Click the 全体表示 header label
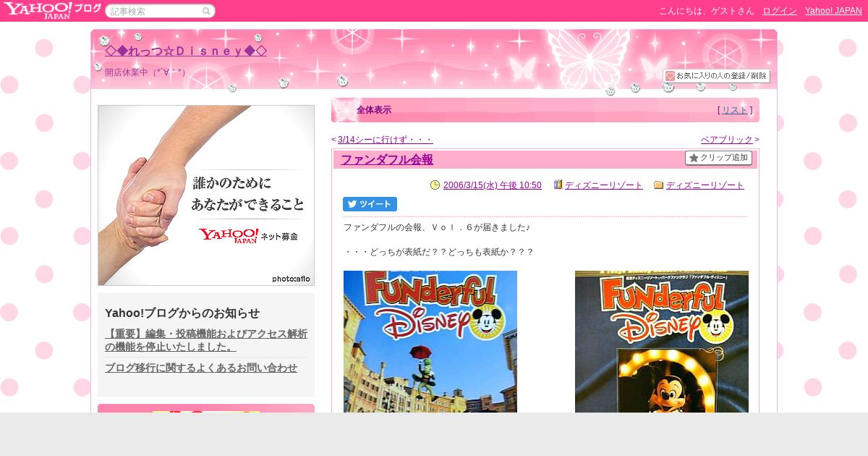This screenshot has height=456, width=868. coord(374,110)
